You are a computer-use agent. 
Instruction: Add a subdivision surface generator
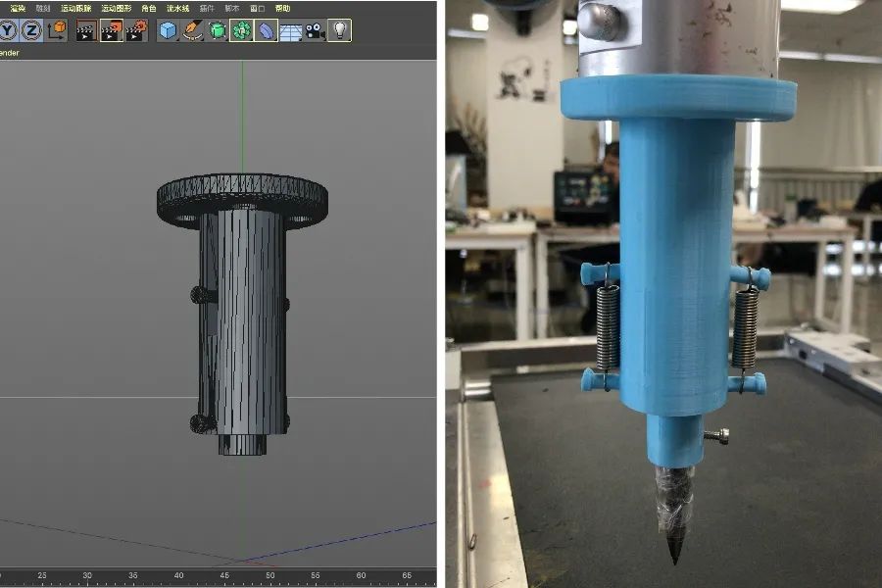point(218,30)
